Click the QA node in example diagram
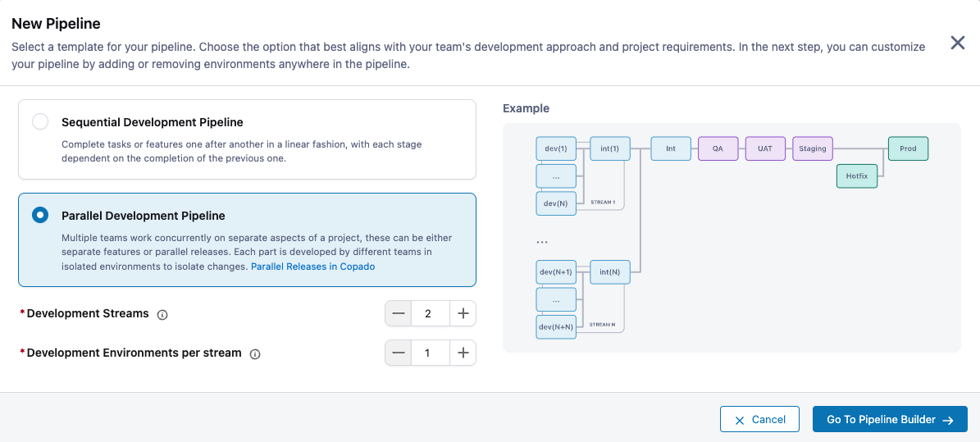 [x=718, y=148]
